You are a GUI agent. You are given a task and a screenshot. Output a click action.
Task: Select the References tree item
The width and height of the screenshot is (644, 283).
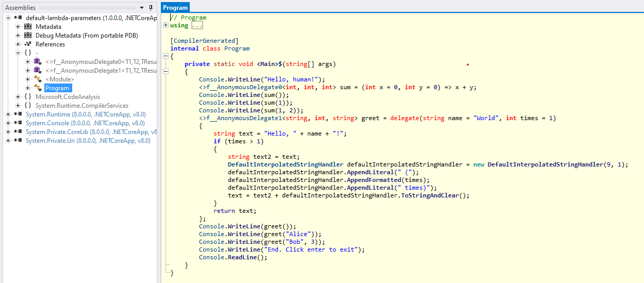pyautogui.click(x=50, y=44)
